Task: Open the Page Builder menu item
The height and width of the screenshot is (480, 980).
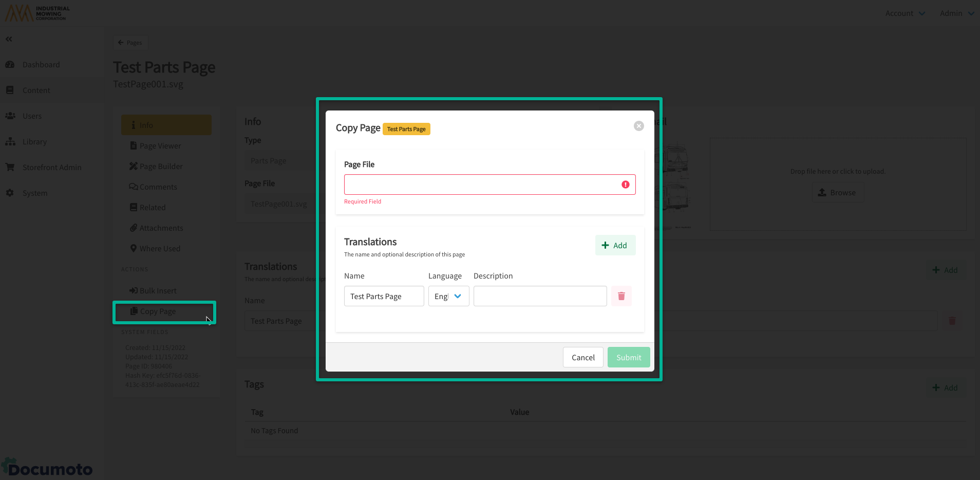Action: pos(161,167)
